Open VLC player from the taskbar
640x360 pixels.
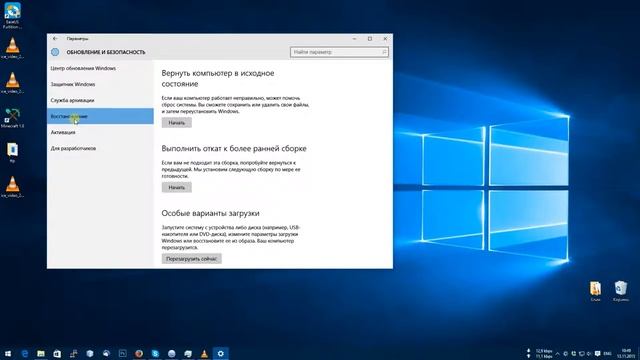[204, 353]
